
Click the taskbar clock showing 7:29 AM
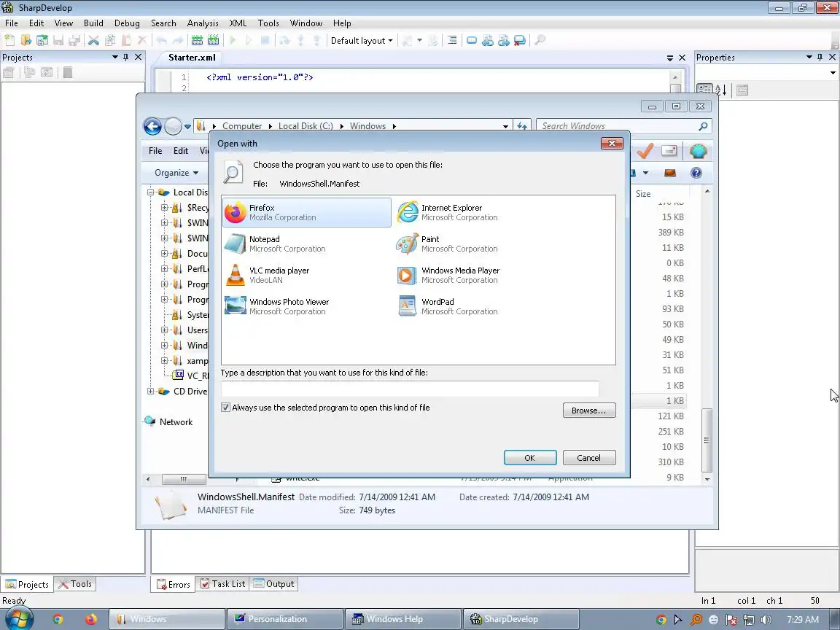point(803,619)
